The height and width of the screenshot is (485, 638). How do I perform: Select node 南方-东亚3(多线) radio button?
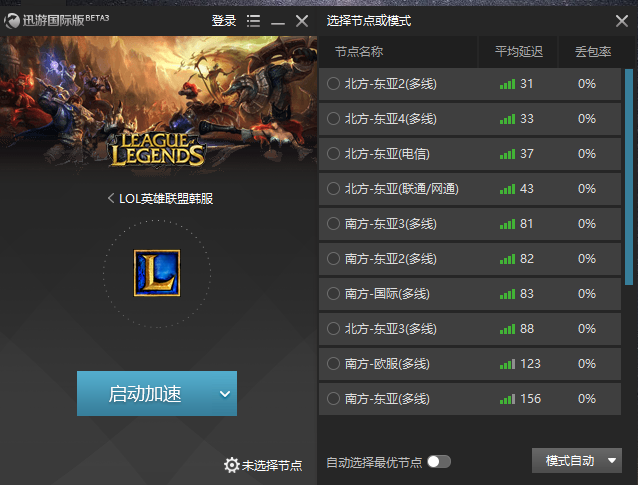pyautogui.click(x=333, y=224)
